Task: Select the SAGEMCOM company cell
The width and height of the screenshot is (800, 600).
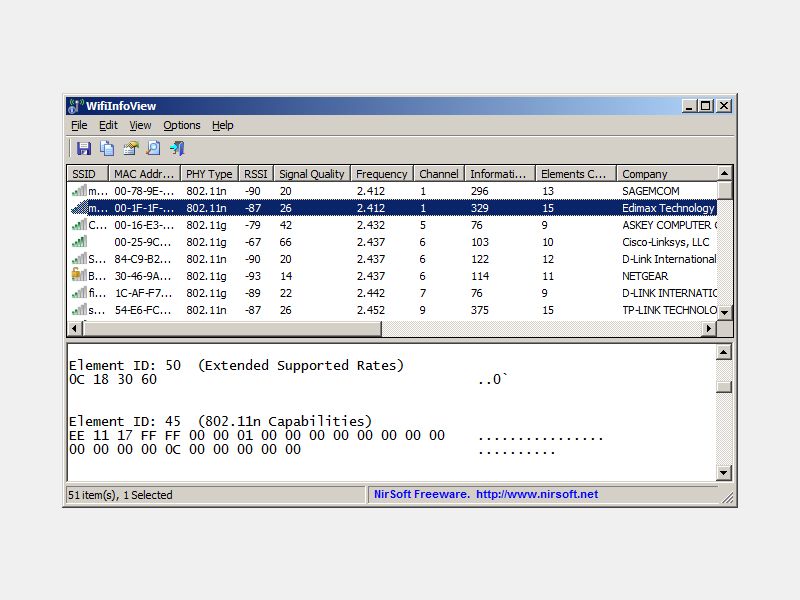Action: [x=651, y=191]
